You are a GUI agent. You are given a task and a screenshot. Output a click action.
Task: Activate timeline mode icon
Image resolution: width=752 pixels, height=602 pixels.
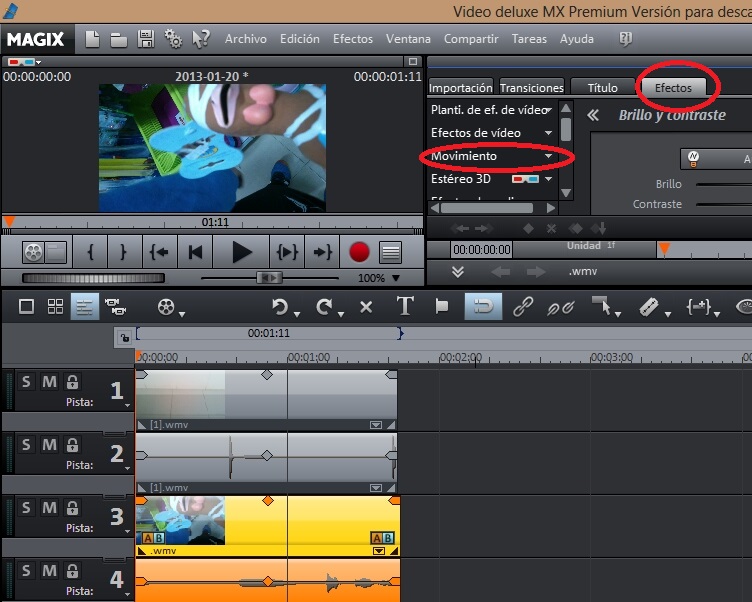click(84, 307)
